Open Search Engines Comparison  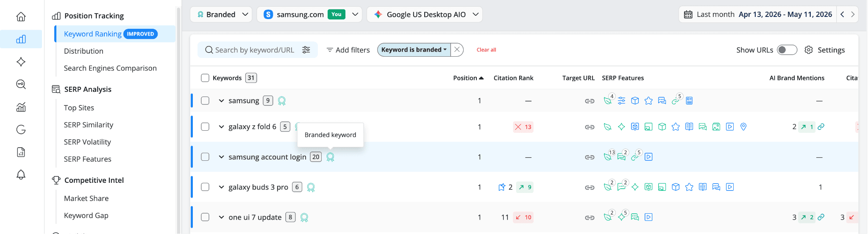(110, 68)
